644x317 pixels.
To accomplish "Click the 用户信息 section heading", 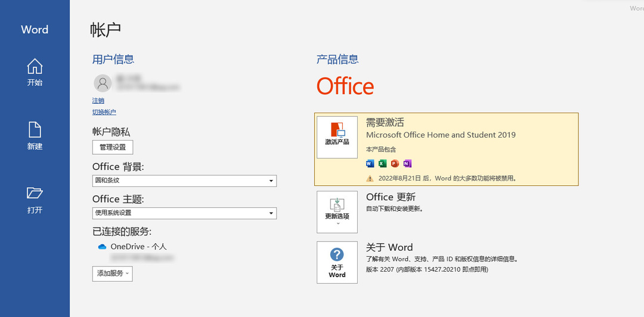I will pyautogui.click(x=113, y=59).
